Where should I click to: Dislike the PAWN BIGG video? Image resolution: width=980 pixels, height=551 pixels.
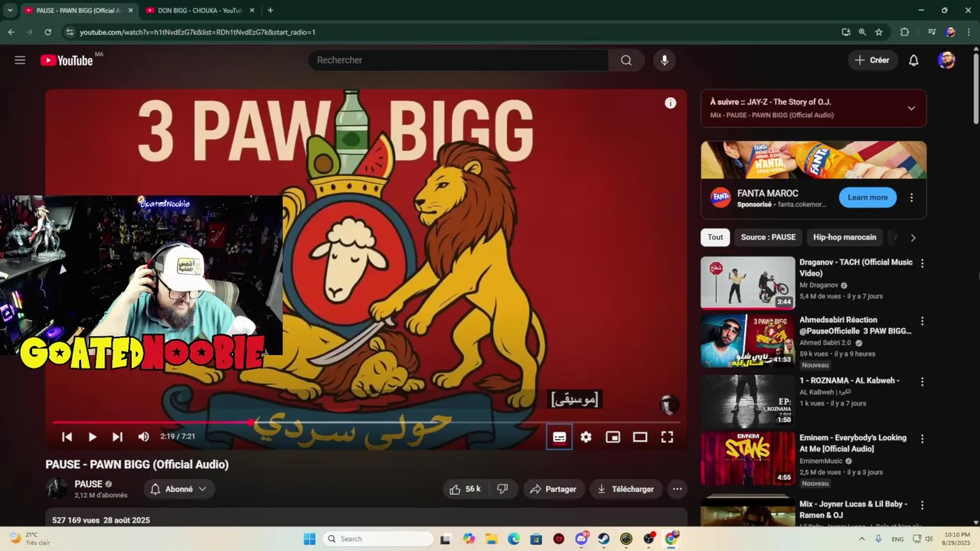(502, 489)
